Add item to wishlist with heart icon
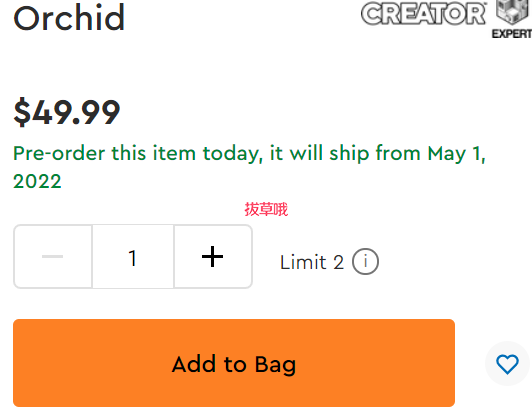Viewport: 532px width, 418px height. pos(507,364)
